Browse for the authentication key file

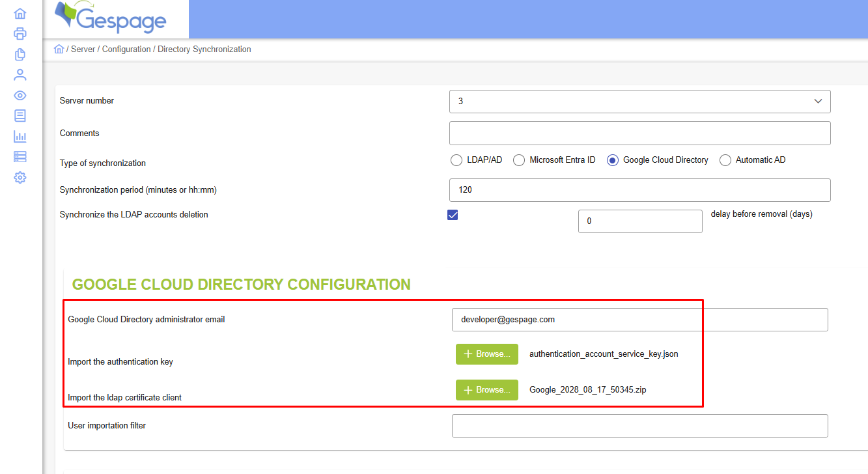pyautogui.click(x=487, y=354)
